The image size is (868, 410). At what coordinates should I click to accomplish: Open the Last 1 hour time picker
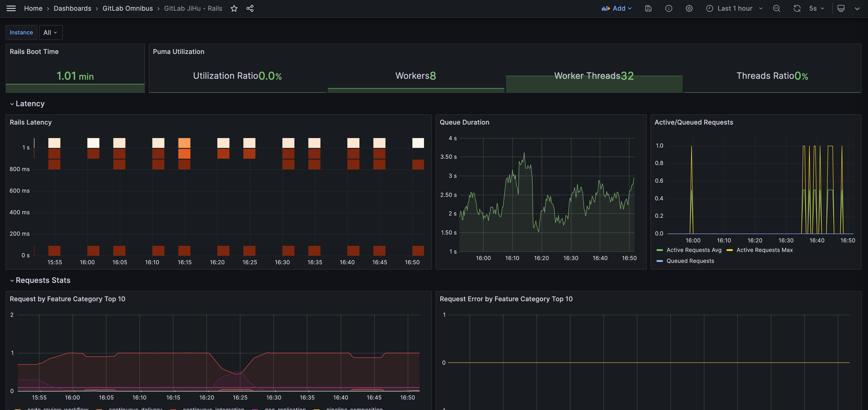coord(734,8)
